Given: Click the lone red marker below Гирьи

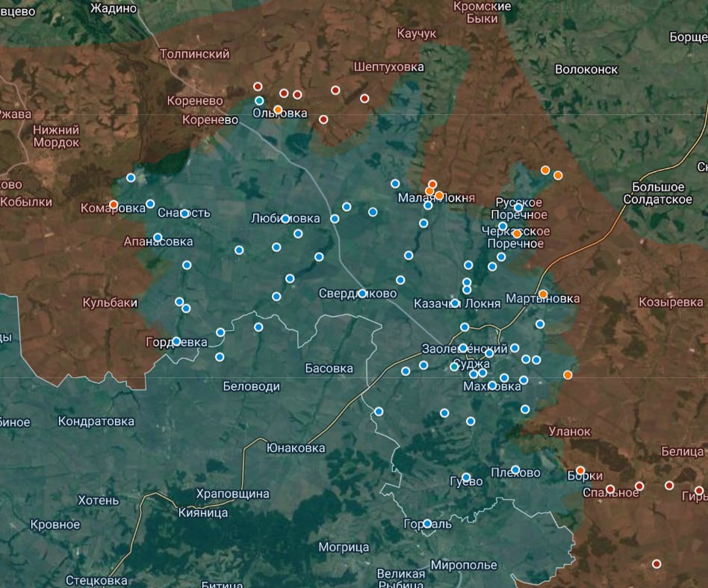Looking at the screenshot, I should click(656, 564).
